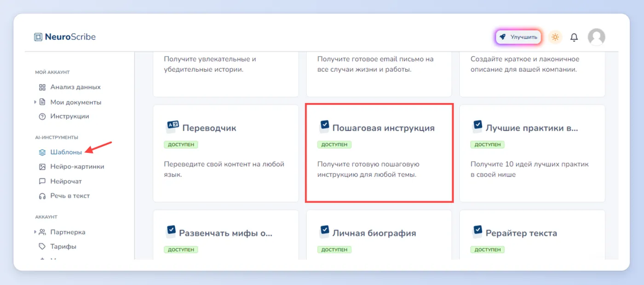The height and width of the screenshot is (285, 644).
Task: Open the Рерайтер текста template
Action: [x=532, y=234]
